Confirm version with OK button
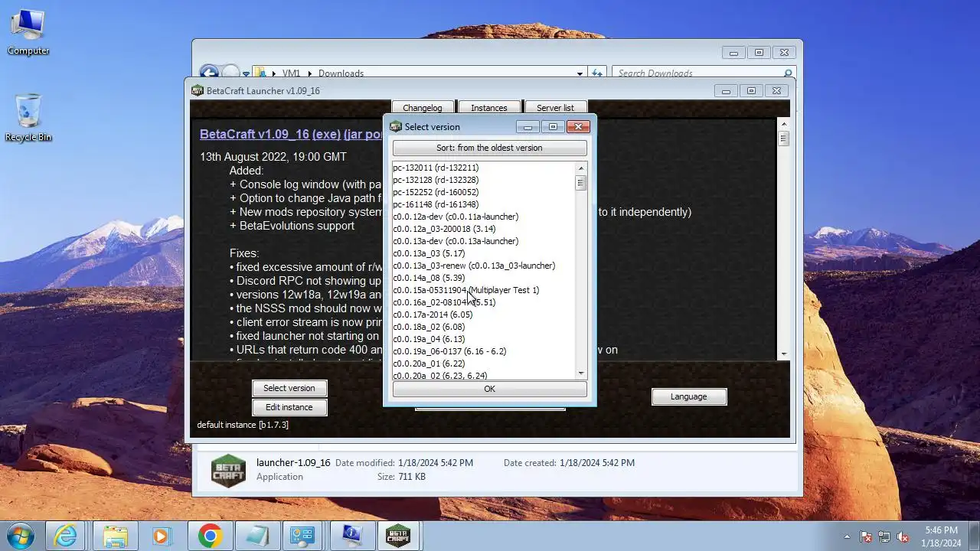This screenshot has width=980, height=551. [x=489, y=389]
